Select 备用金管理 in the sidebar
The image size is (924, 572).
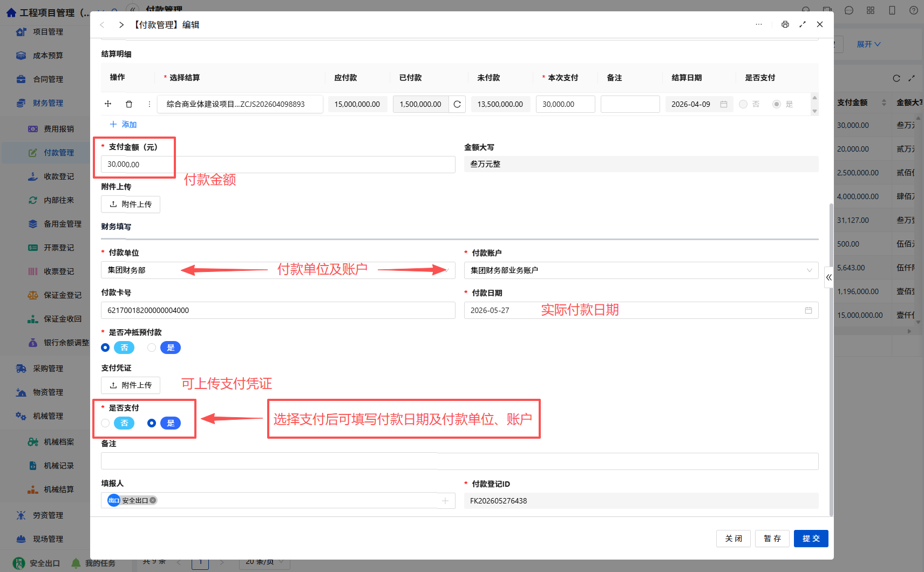pyautogui.click(x=62, y=224)
